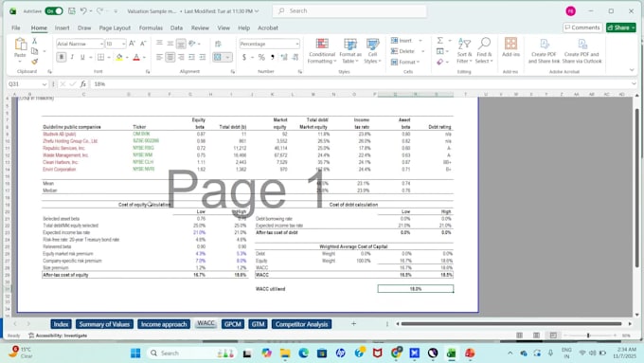The height and width of the screenshot is (363, 644).
Task: Expand Find & Select menu
Action: (484, 51)
